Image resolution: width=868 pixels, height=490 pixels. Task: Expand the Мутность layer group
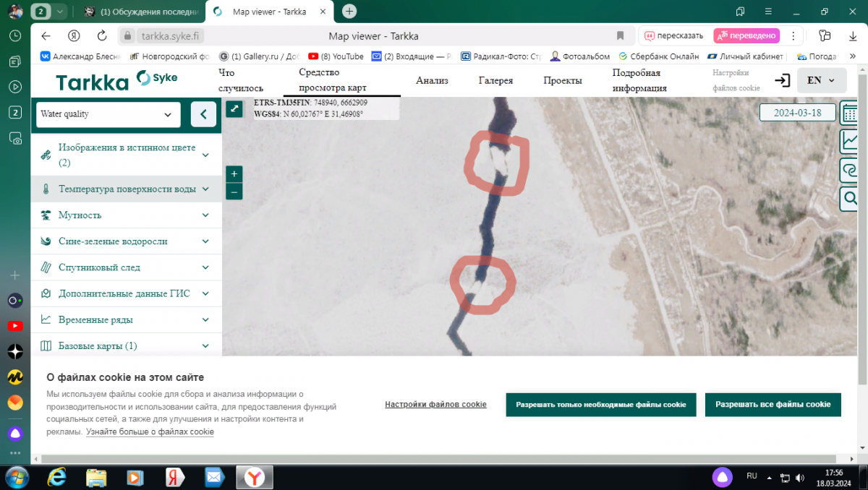(126, 215)
